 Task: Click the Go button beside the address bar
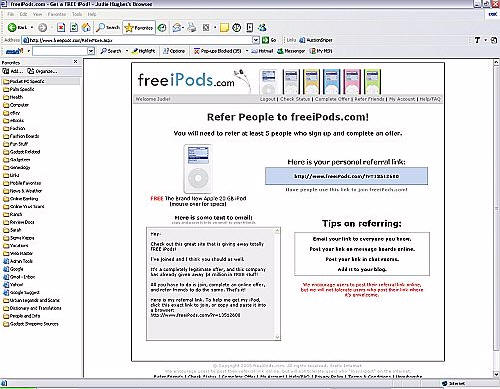tap(269, 40)
